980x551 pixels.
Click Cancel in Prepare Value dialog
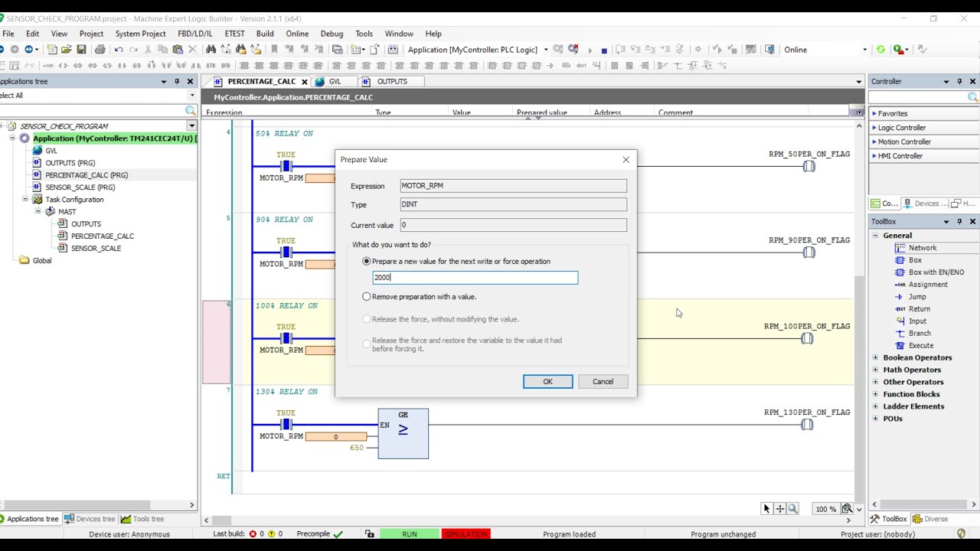tap(603, 381)
